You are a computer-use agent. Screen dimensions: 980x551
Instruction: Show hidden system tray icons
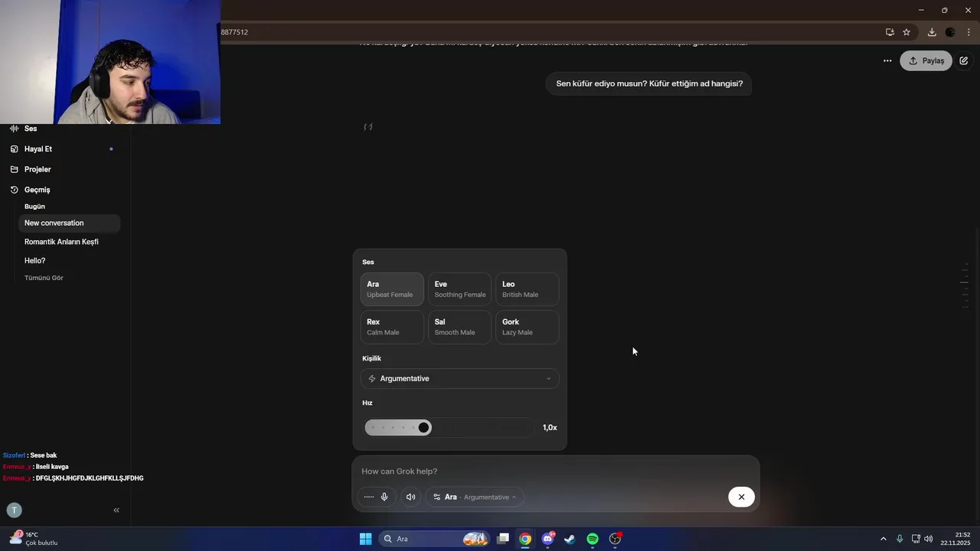pos(883,539)
